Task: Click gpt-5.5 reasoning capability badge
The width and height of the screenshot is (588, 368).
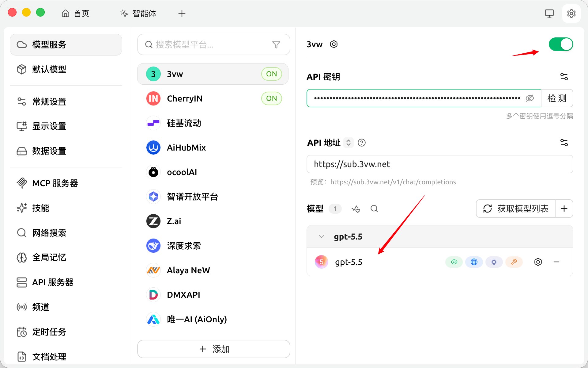Action: tap(494, 262)
